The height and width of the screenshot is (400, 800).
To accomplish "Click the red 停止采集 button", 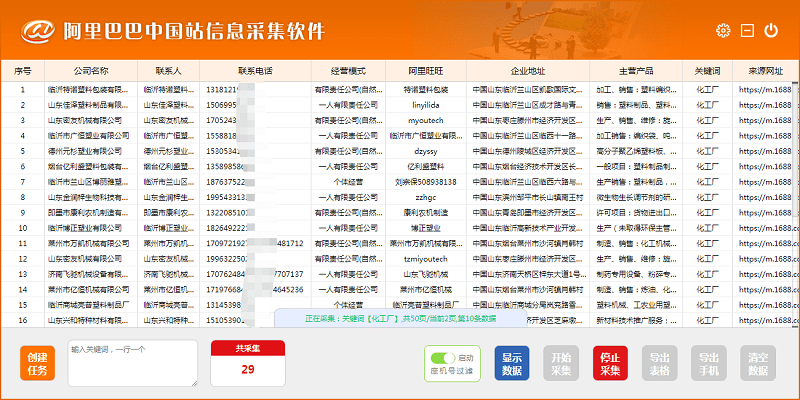I will 610,363.
